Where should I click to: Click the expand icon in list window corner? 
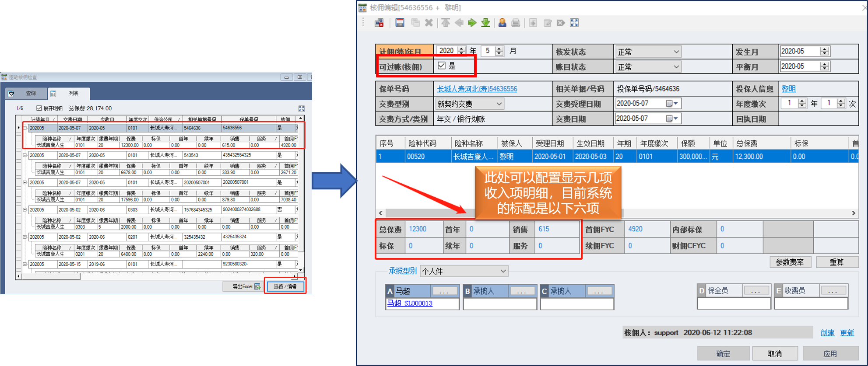click(x=301, y=108)
